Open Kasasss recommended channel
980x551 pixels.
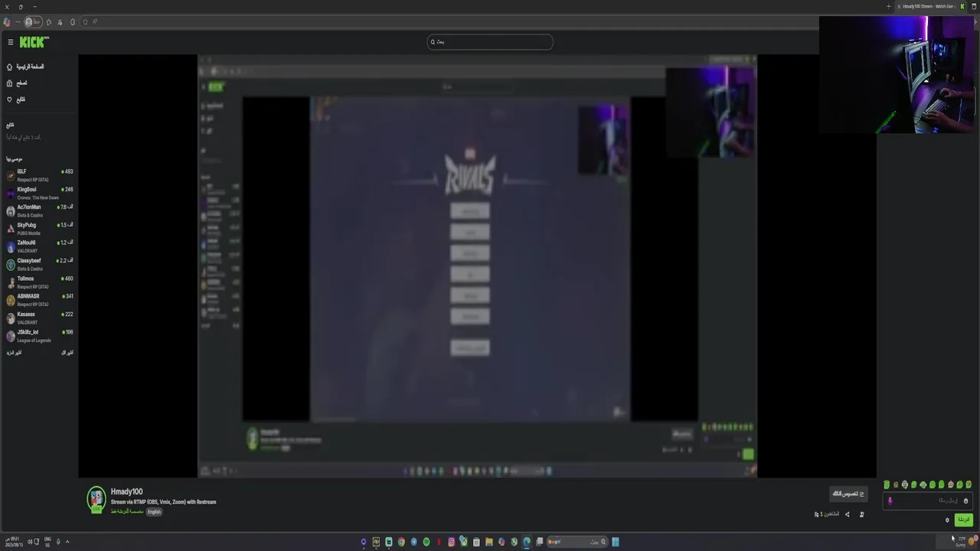click(x=40, y=318)
